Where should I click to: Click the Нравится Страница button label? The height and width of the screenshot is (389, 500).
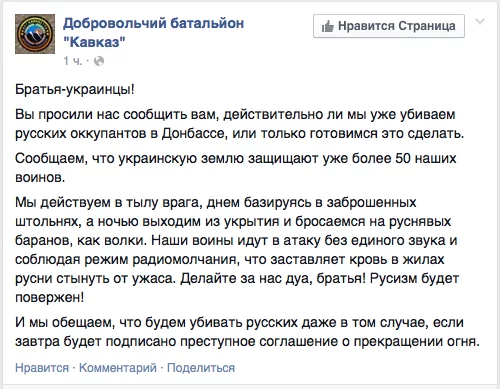pos(397,26)
